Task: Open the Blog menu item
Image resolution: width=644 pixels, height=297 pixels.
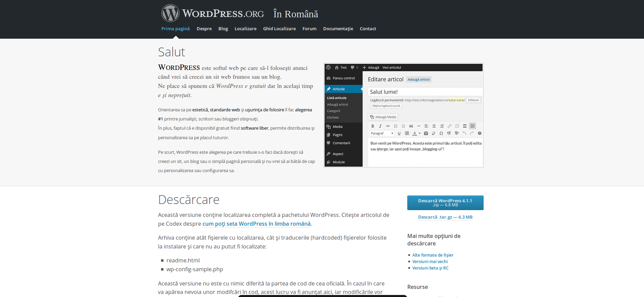Action: click(x=223, y=29)
